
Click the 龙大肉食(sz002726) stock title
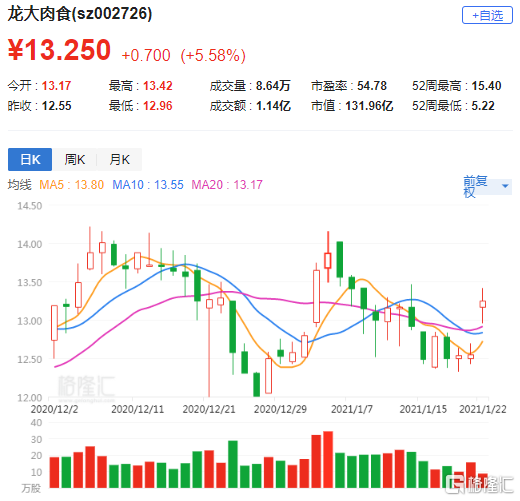tap(80, 14)
